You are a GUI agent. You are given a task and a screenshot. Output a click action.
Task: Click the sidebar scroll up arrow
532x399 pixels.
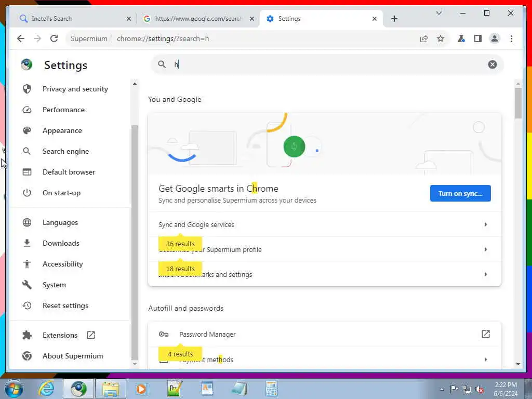tap(135, 84)
